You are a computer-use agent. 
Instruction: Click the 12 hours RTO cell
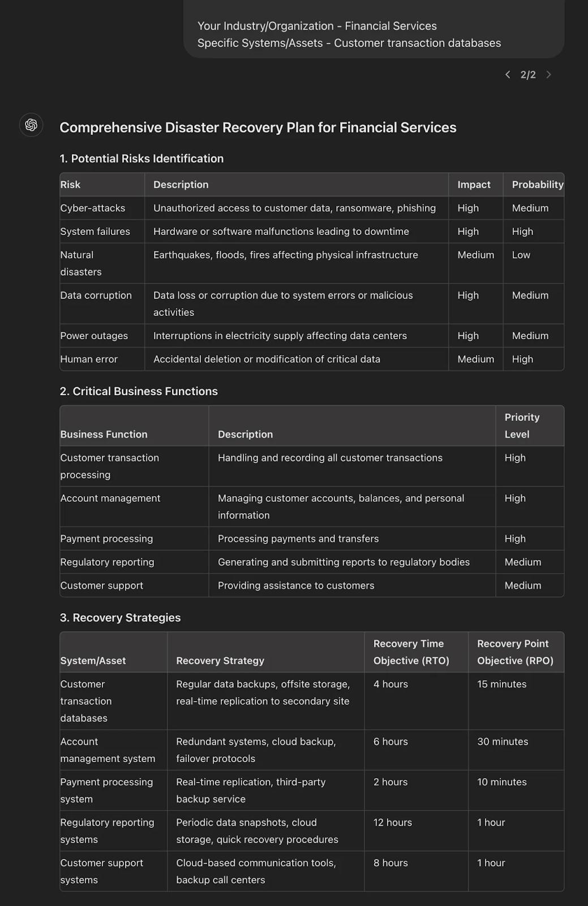coord(417,831)
